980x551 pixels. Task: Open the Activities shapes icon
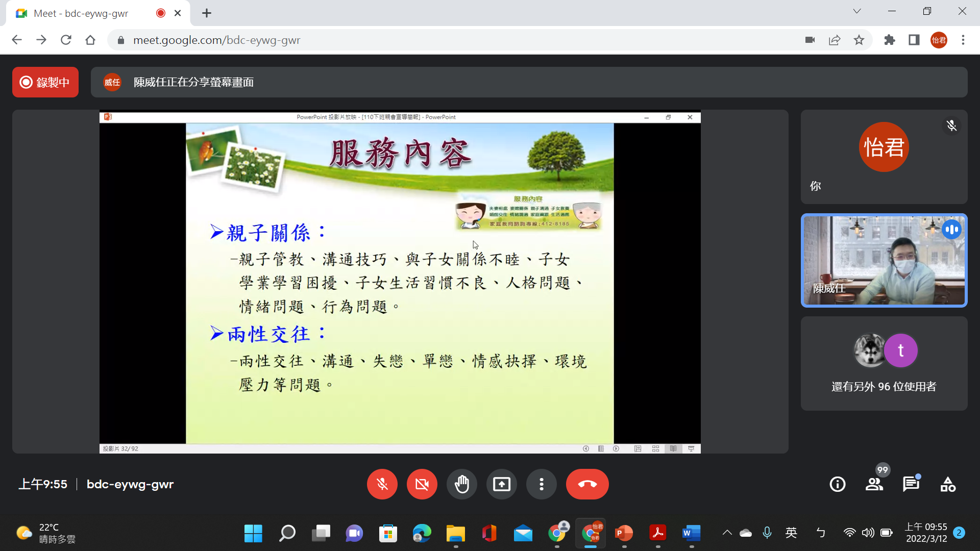tap(948, 484)
